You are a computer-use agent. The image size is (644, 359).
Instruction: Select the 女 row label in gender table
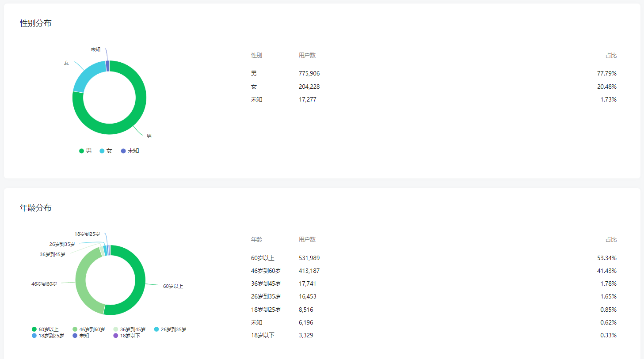254,87
